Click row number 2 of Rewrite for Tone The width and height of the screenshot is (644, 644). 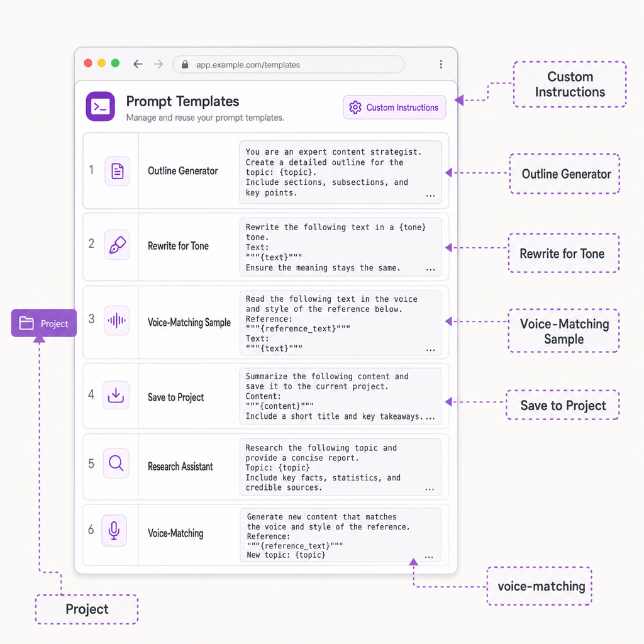[91, 243]
